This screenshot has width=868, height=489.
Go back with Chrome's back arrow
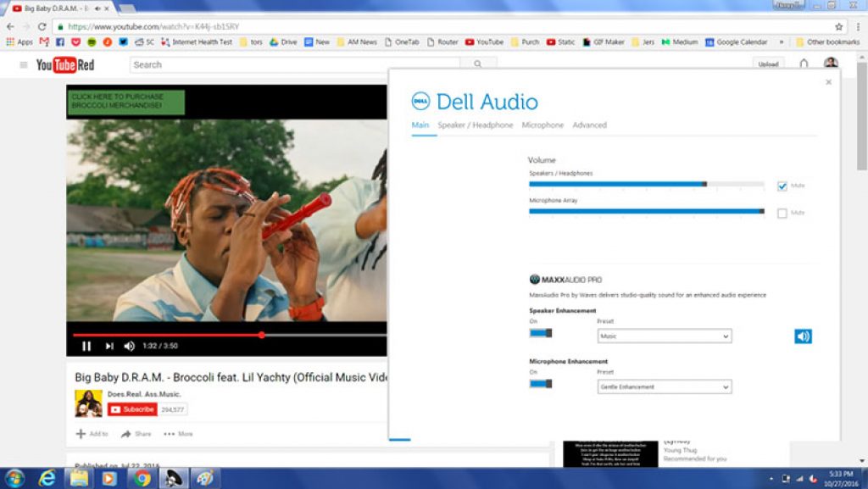tap(10, 26)
